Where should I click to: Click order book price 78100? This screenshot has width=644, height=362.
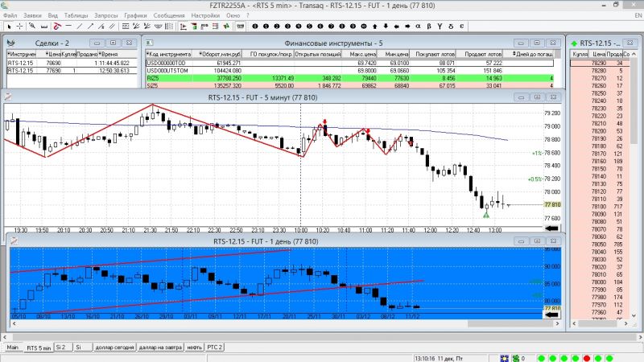(598, 207)
